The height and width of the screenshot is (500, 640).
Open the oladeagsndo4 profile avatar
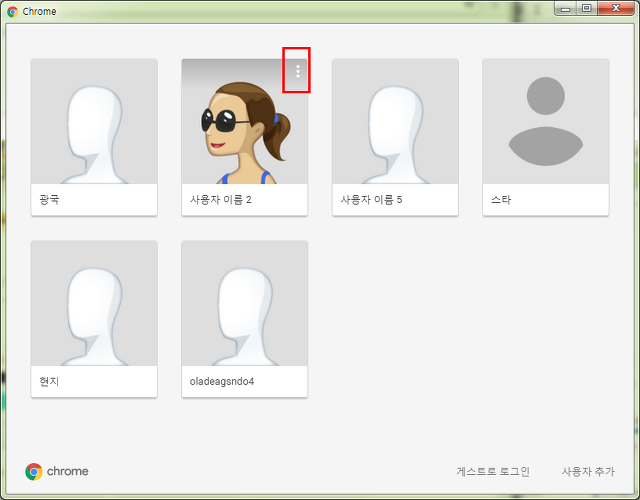[x=244, y=303]
